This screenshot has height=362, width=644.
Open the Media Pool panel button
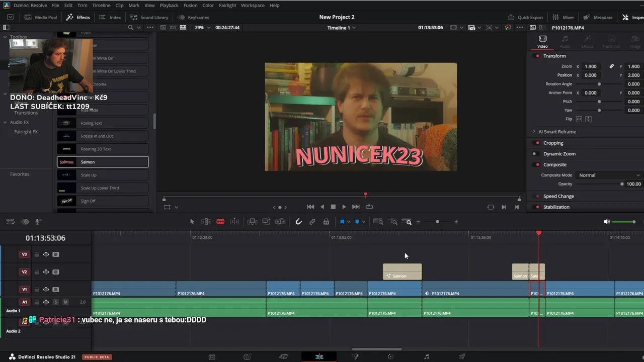[41, 17]
